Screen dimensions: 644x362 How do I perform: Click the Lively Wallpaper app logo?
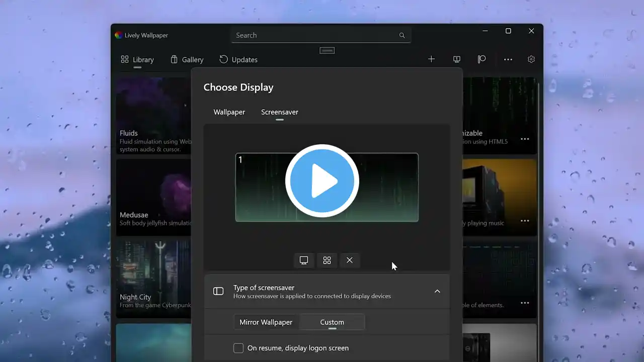(119, 35)
